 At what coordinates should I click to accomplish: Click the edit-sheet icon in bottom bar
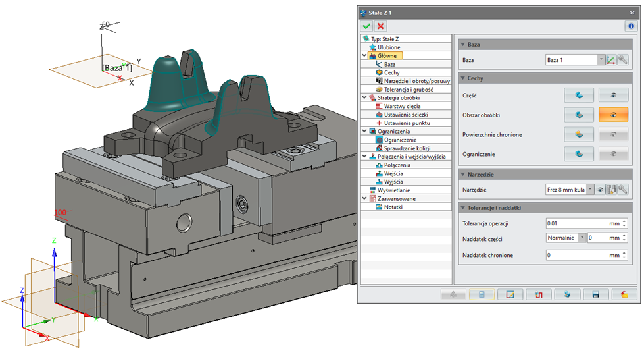pos(510,294)
